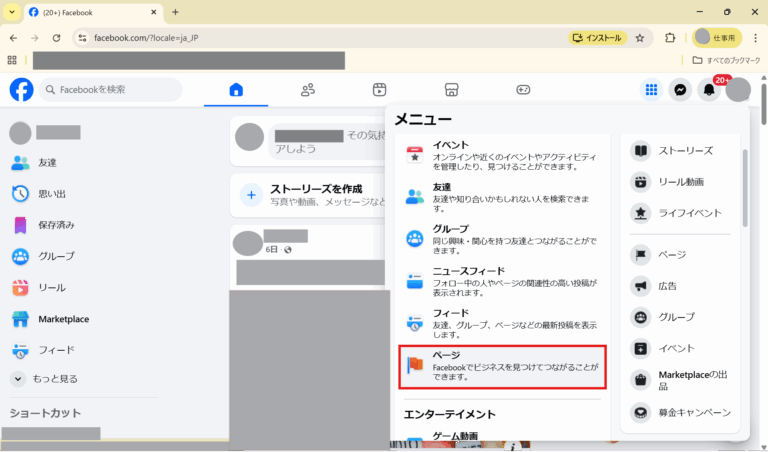This screenshot has height=452, width=768.
Task: Create ページ from the create panel
Action: click(680, 255)
